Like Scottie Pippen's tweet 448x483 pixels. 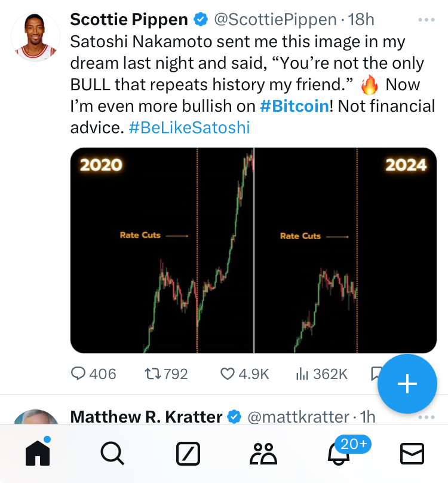point(228,374)
